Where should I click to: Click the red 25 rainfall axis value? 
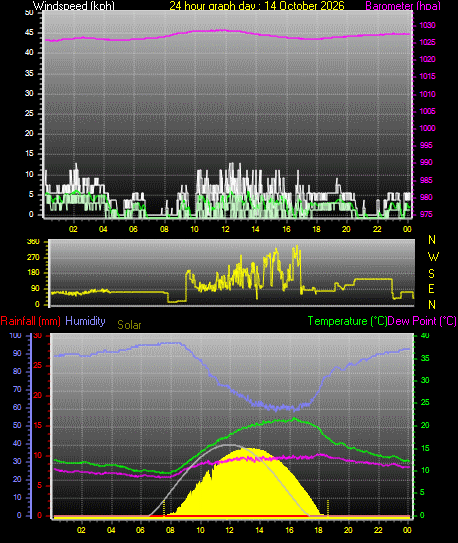point(38,365)
